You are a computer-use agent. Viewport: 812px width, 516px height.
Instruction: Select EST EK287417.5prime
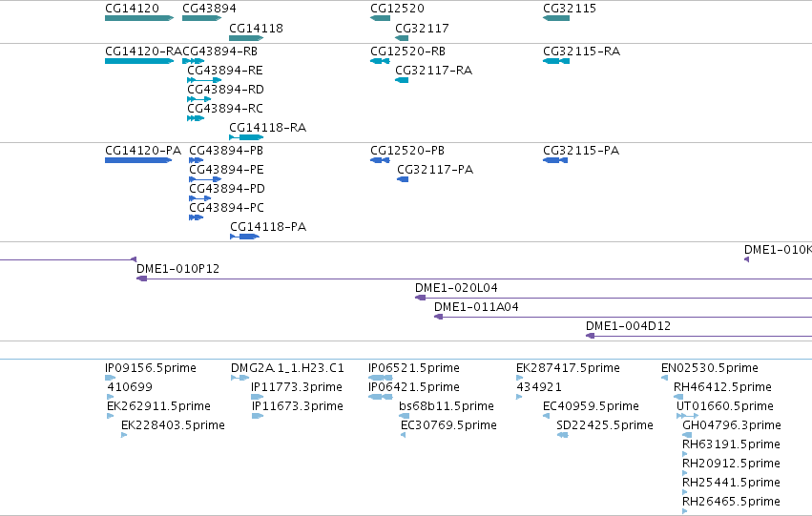click(519, 379)
